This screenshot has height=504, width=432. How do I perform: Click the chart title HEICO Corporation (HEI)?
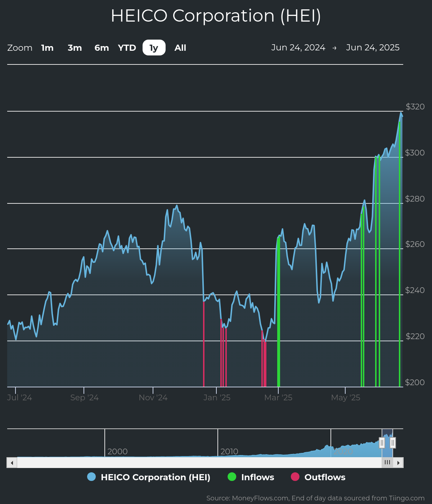coord(216,16)
